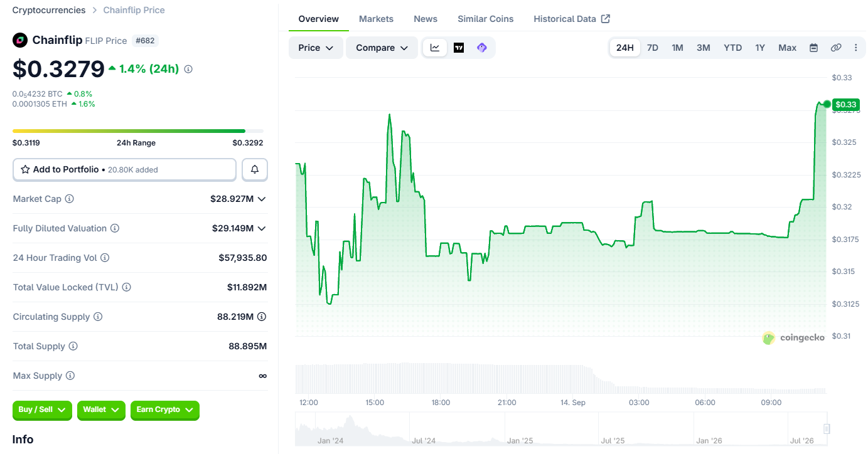Screen dimensions: 868x454
Task: Select the Max time range
Action: (787, 48)
